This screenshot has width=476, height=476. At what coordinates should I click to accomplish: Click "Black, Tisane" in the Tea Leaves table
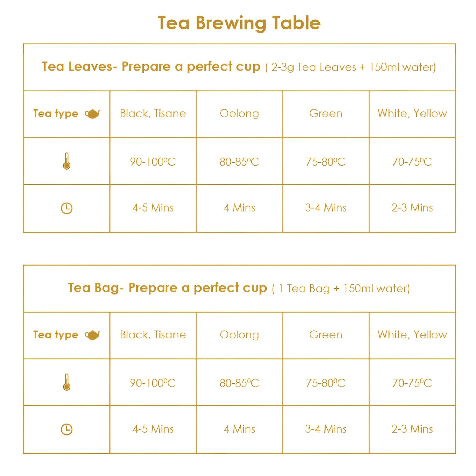(153, 113)
